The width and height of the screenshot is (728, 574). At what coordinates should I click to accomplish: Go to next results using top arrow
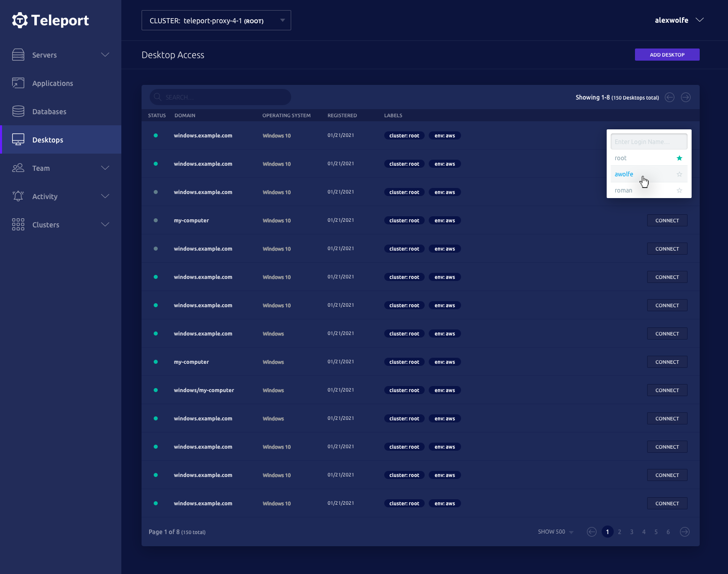(x=686, y=98)
